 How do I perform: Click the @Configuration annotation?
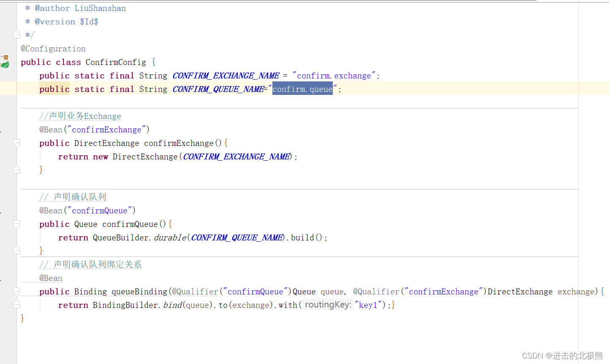coord(53,49)
